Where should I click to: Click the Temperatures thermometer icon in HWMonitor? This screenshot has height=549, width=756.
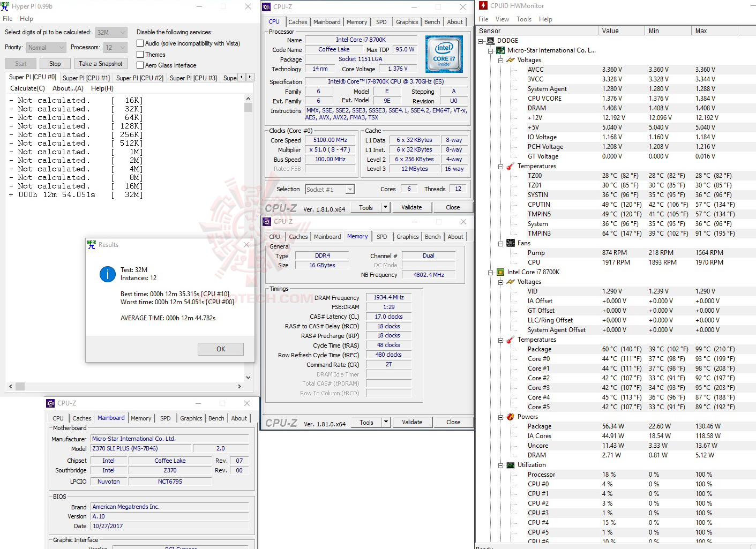(x=510, y=166)
